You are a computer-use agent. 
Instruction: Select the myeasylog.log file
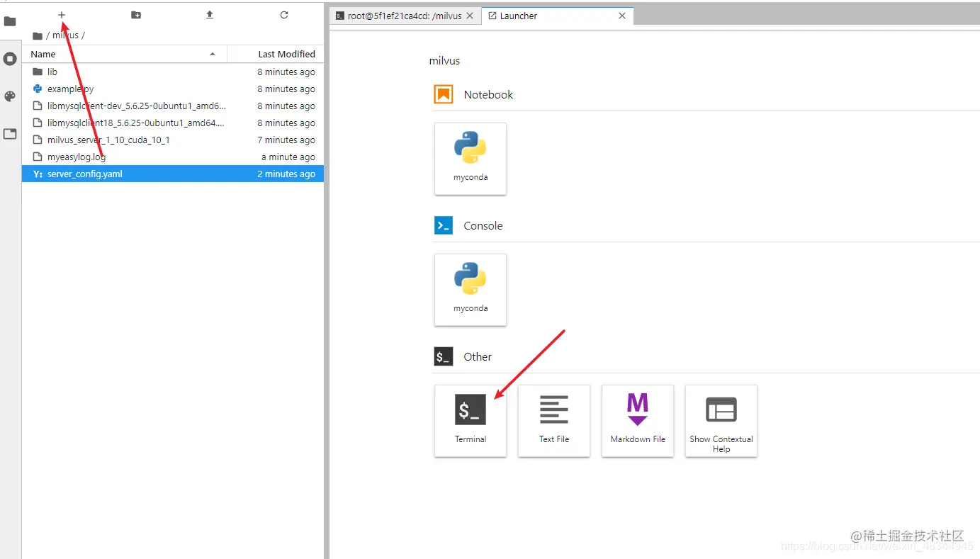(x=173, y=157)
